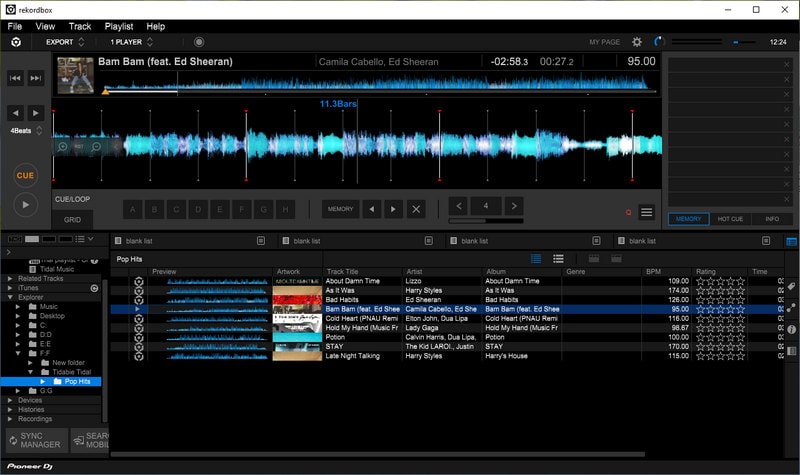Open the View menu

[45, 27]
